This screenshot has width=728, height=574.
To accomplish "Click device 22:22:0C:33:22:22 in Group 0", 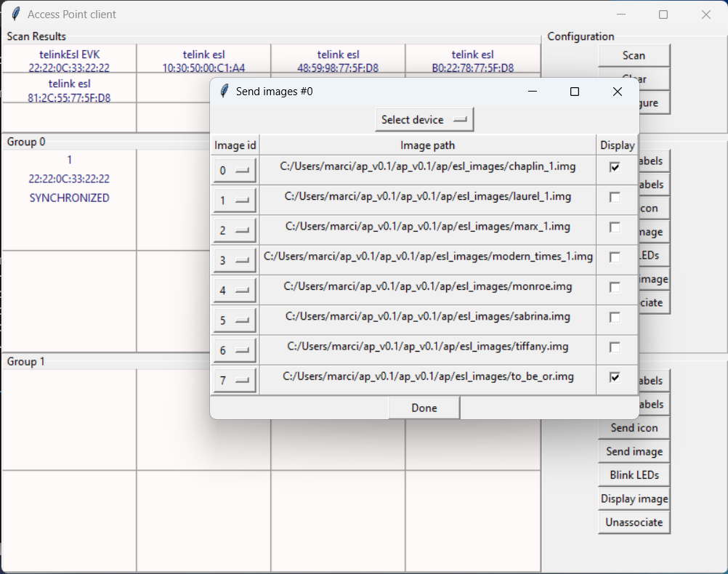I will point(69,179).
